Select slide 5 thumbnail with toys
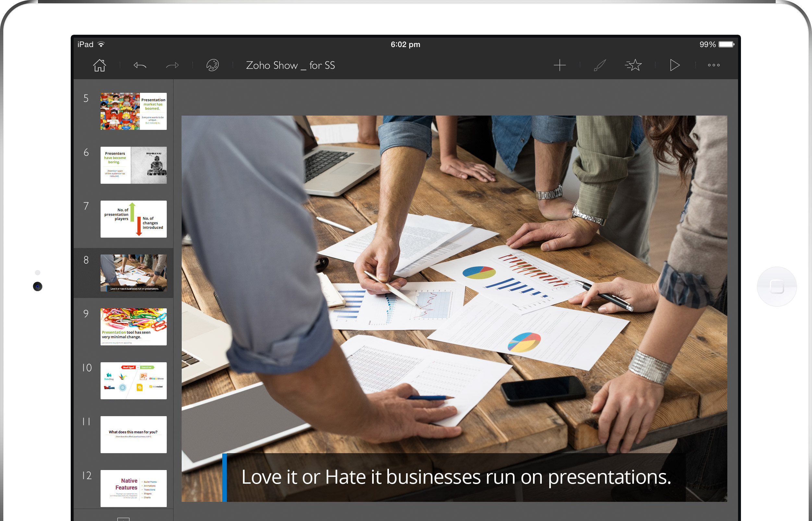This screenshot has width=812, height=521. coord(133,111)
